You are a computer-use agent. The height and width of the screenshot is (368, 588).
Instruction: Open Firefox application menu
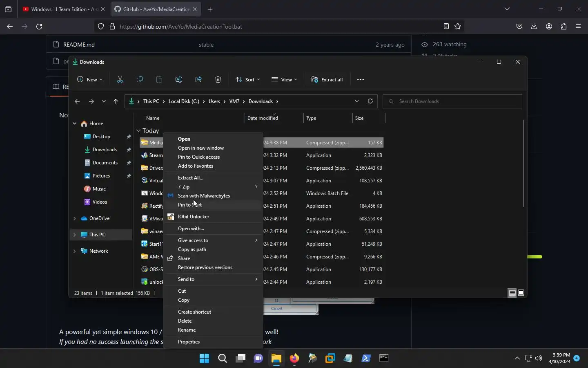click(578, 27)
